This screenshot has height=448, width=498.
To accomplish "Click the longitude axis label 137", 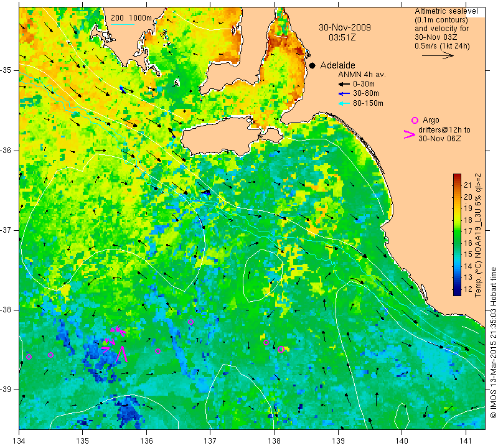I will point(210,441).
